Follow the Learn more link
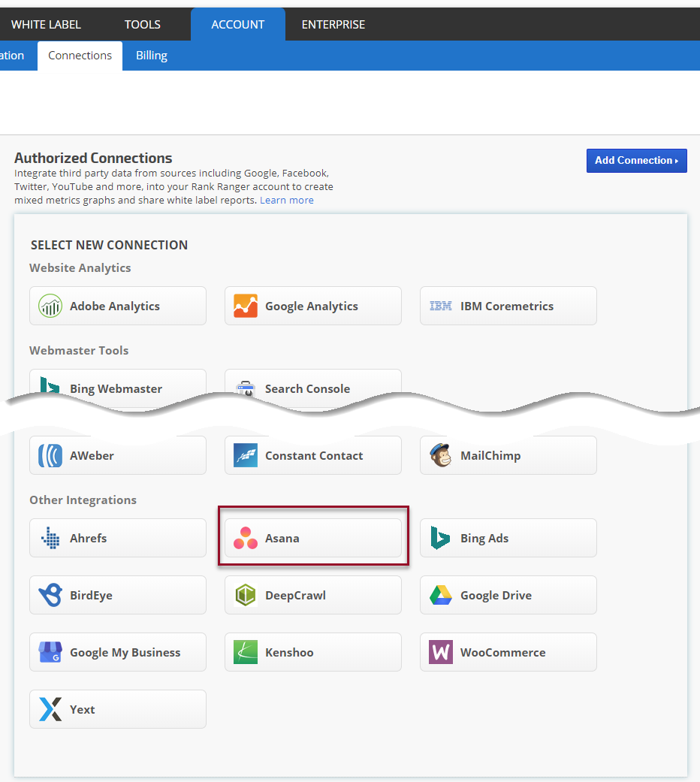Screen dimensions: 700x782 (x=287, y=201)
